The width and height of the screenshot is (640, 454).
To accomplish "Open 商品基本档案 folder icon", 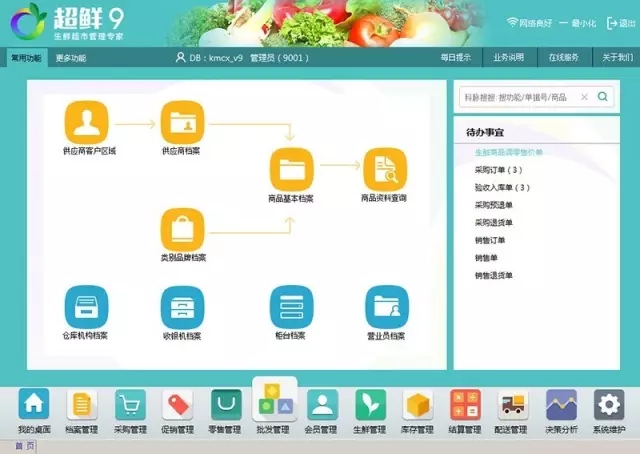I will point(291,170).
